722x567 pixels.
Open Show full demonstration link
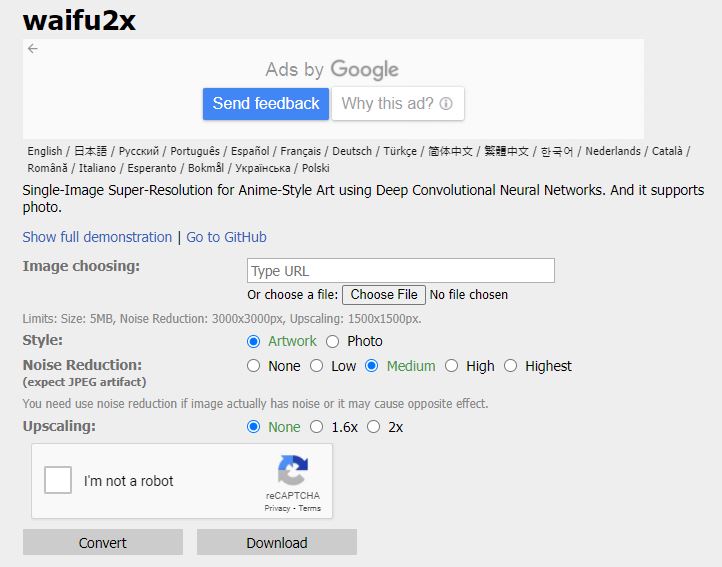click(x=97, y=237)
